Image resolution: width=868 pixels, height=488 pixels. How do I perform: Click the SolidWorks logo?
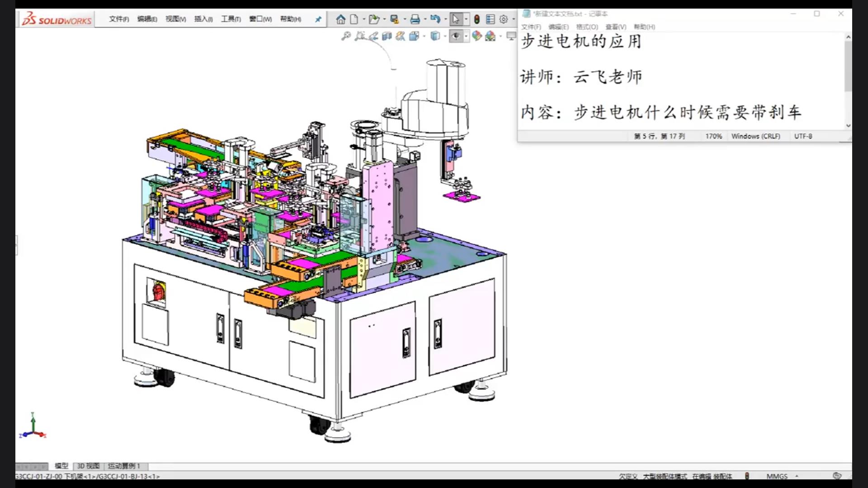[57, 19]
